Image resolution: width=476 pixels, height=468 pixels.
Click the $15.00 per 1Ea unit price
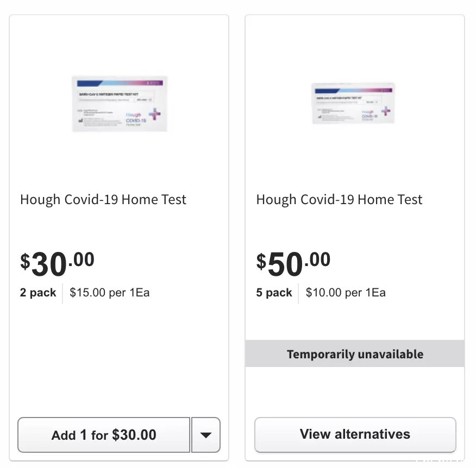coord(110,293)
